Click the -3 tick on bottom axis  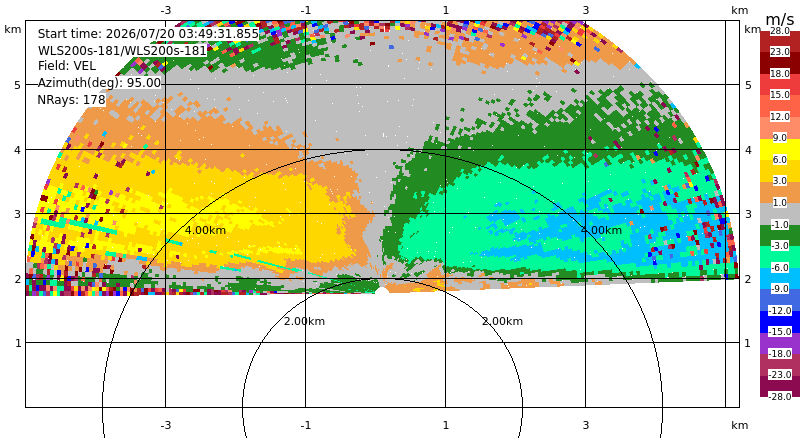click(x=166, y=425)
